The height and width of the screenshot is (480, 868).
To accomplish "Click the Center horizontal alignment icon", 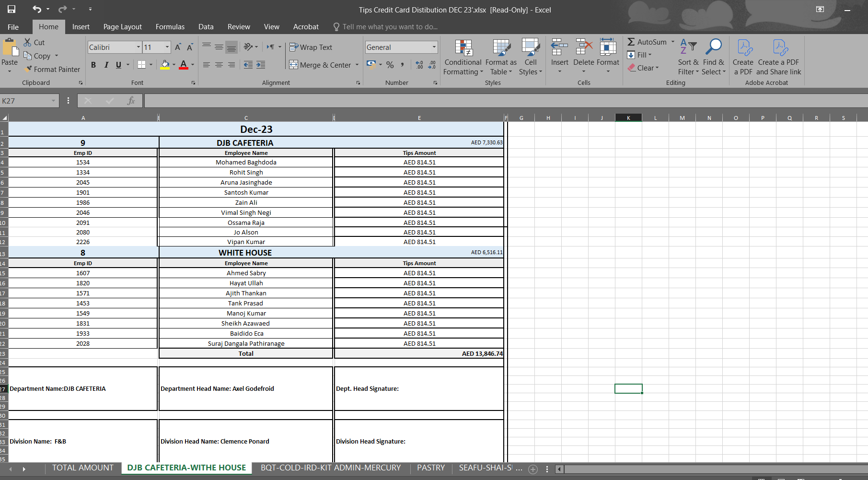I will point(219,65).
